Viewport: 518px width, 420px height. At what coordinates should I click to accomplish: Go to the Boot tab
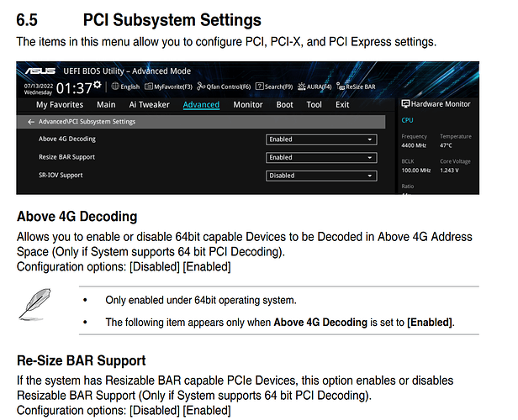[284, 105]
